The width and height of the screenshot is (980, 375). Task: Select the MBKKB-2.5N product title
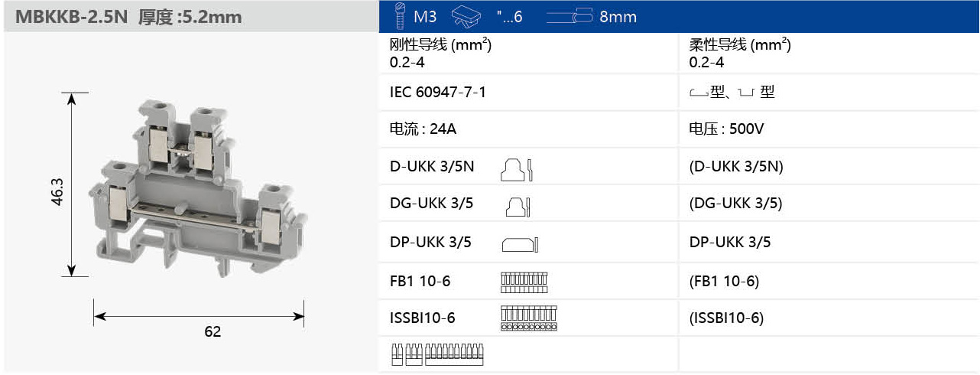[72, 17]
